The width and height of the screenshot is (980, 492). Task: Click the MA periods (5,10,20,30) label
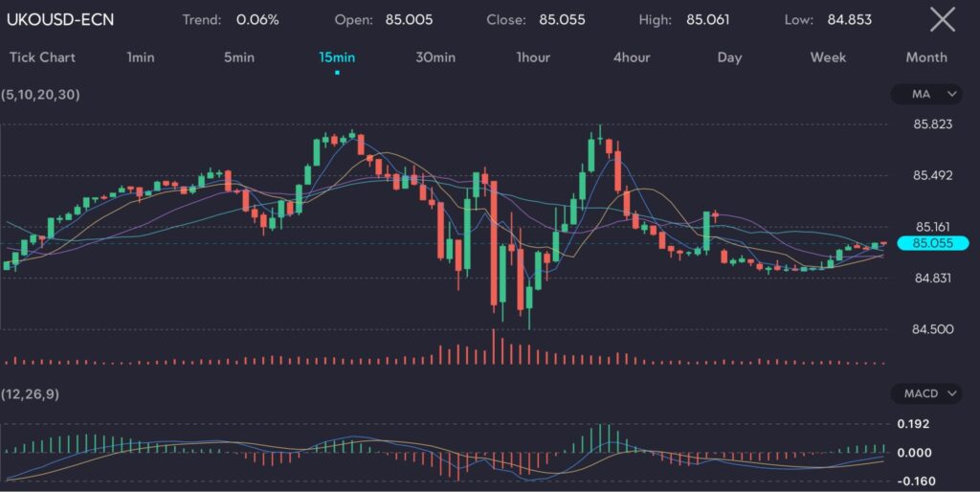click(39, 94)
